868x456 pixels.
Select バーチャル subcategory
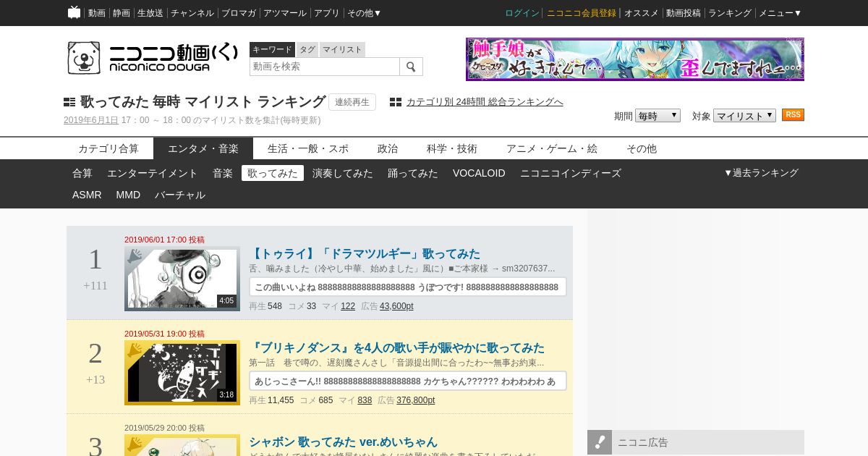click(180, 195)
